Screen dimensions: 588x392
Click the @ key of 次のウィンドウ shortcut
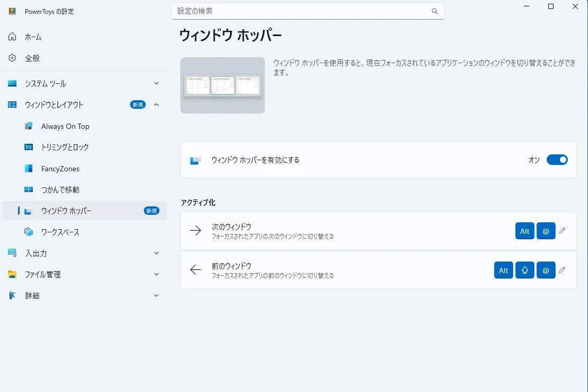coord(546,231)
